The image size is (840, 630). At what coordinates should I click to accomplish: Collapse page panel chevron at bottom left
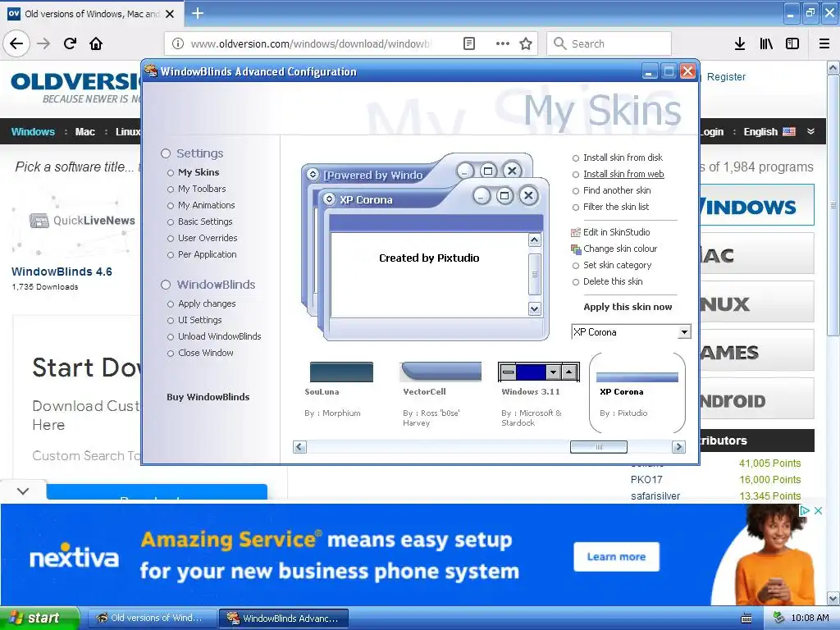point(23,491)
